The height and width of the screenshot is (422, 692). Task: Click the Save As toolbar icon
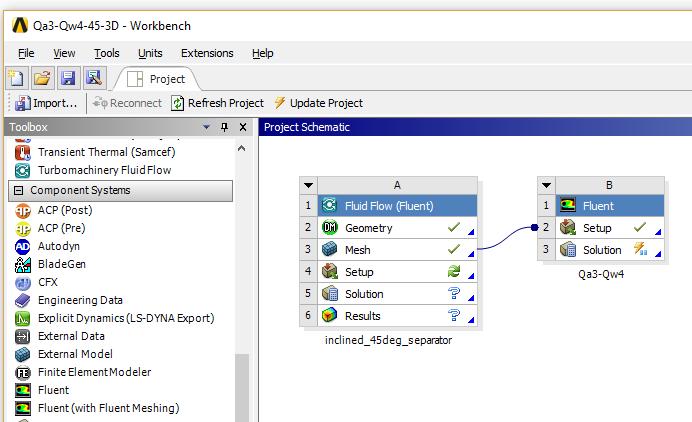94,79
